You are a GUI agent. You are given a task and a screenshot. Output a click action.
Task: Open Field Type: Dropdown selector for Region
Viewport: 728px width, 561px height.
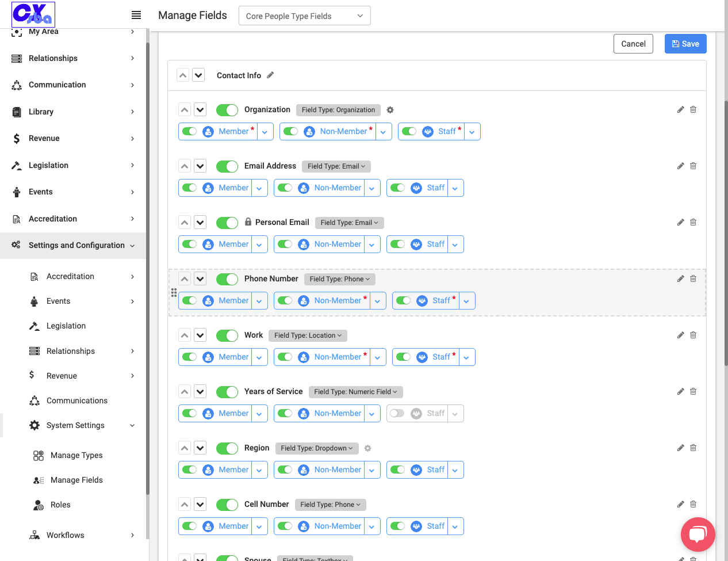(x=317, y=448)
